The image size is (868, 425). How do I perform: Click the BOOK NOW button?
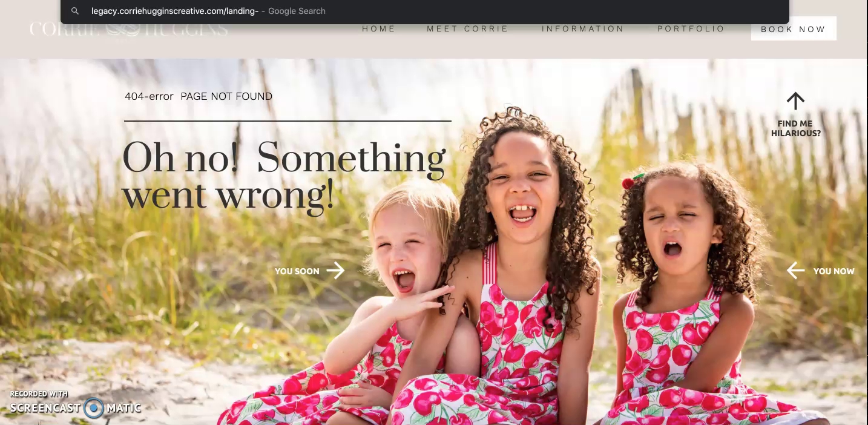click(794, 28)
